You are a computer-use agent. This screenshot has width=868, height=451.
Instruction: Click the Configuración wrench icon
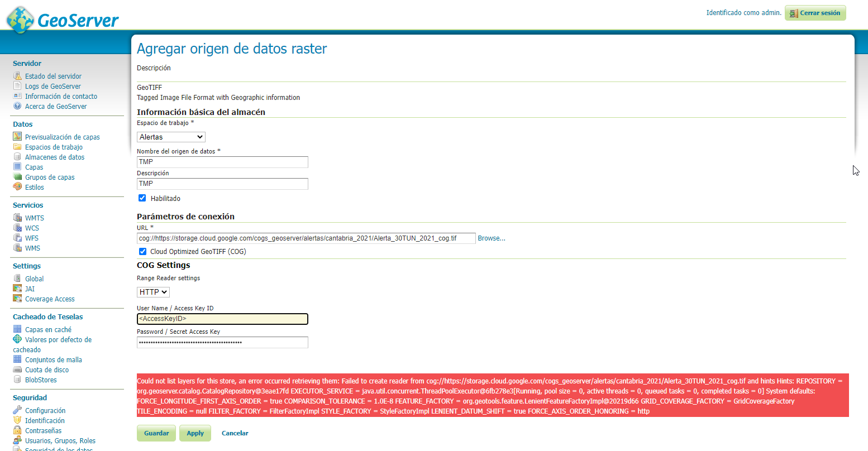(17, 410)
